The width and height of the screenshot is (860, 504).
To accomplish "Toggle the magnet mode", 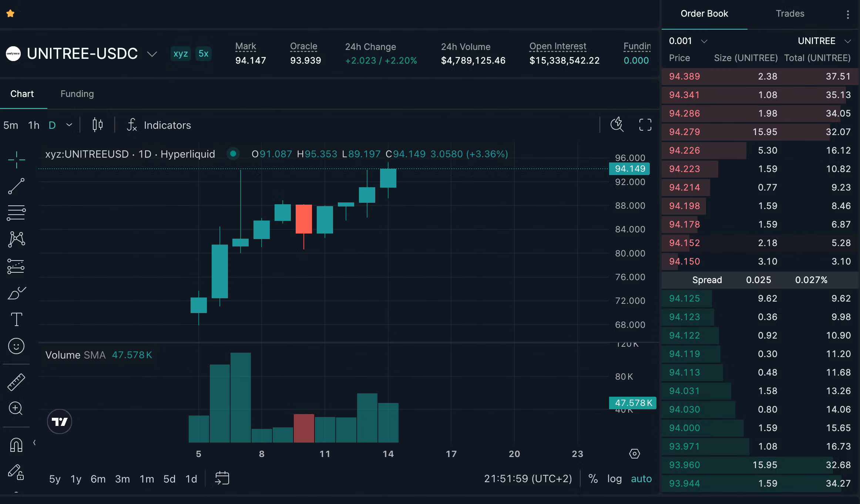I will pos(16,444).
